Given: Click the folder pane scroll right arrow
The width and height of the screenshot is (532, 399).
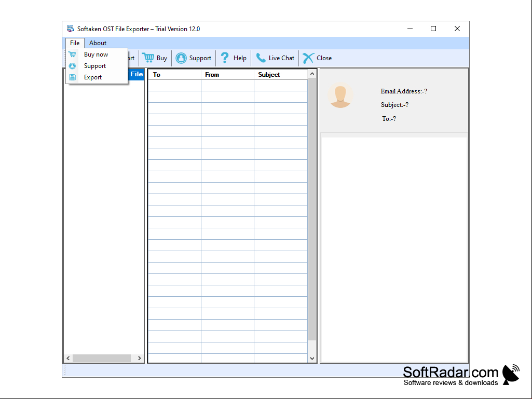Looking at the screenshot, I should [x=139, y=359].
